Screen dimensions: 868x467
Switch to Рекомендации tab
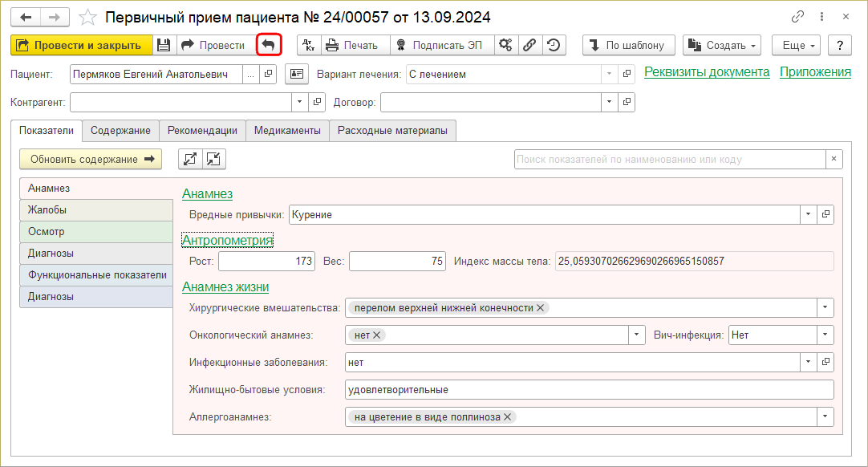203,131
